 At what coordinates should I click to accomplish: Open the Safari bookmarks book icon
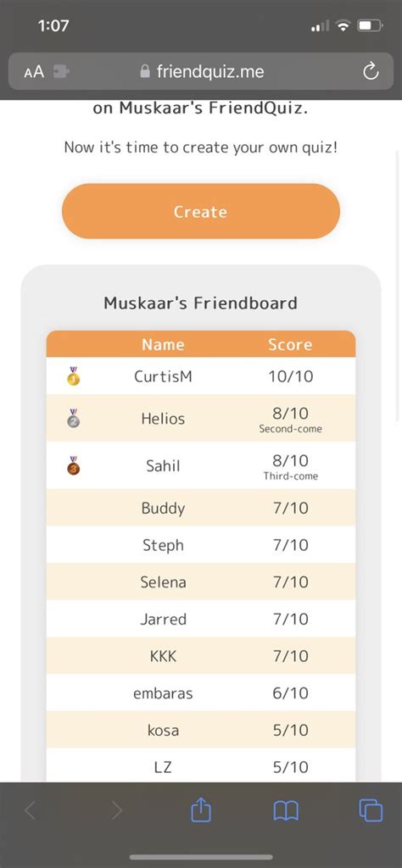pos(286,811)
